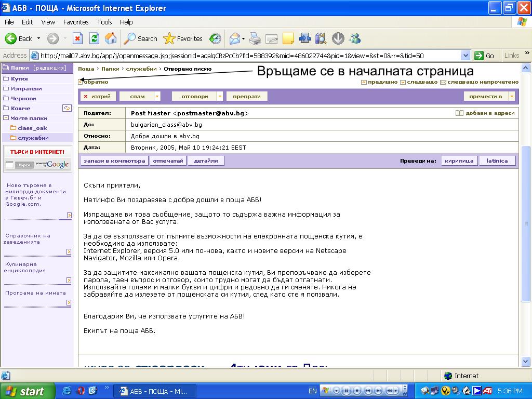Click the Google search input field in sidebar
Screen dimensions: 532x399
[9, 165]
